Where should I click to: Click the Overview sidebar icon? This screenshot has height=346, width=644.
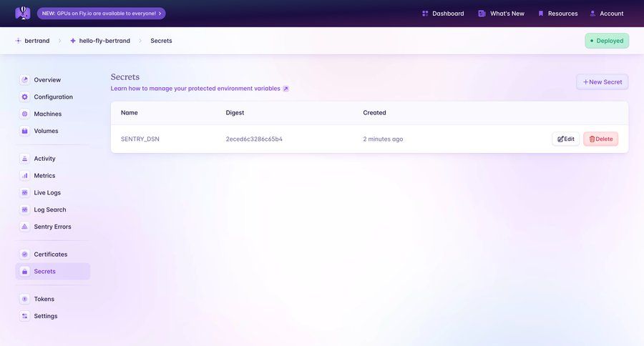[x=24, y=79]
